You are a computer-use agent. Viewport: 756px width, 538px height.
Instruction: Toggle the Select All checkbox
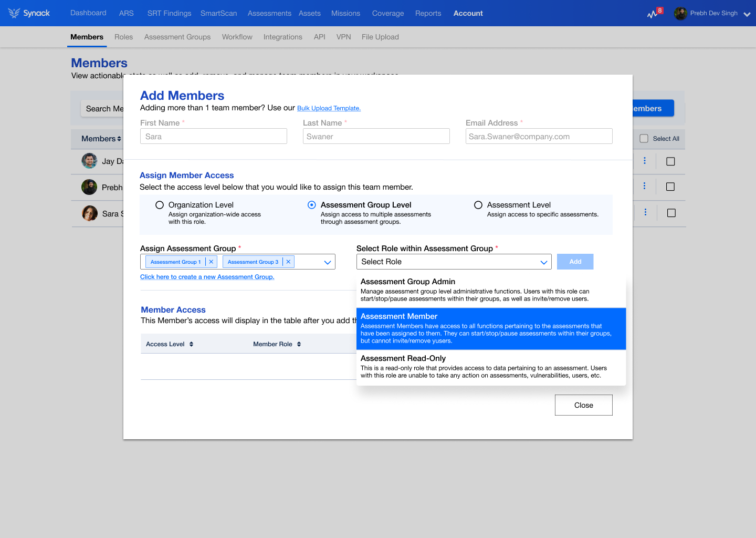[644, 139]
